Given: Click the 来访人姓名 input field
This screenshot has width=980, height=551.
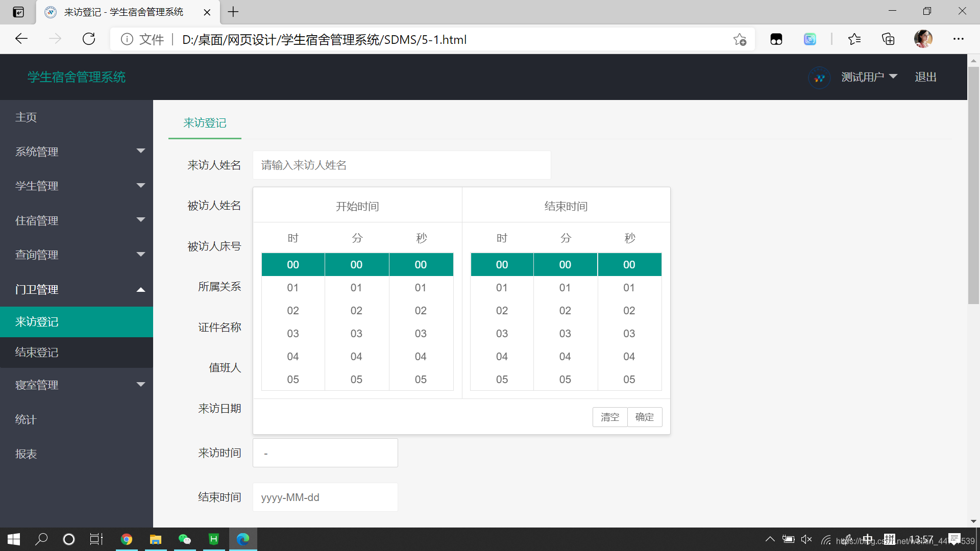Looking at the screenshot, I should 401,165.
